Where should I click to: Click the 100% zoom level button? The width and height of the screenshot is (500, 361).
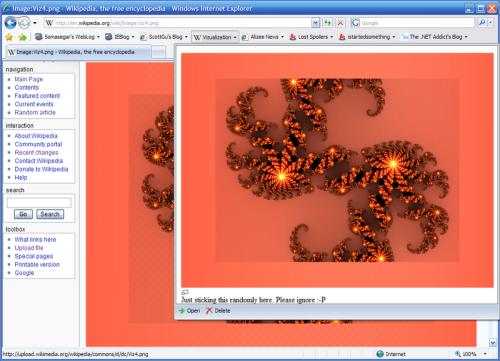466,354
